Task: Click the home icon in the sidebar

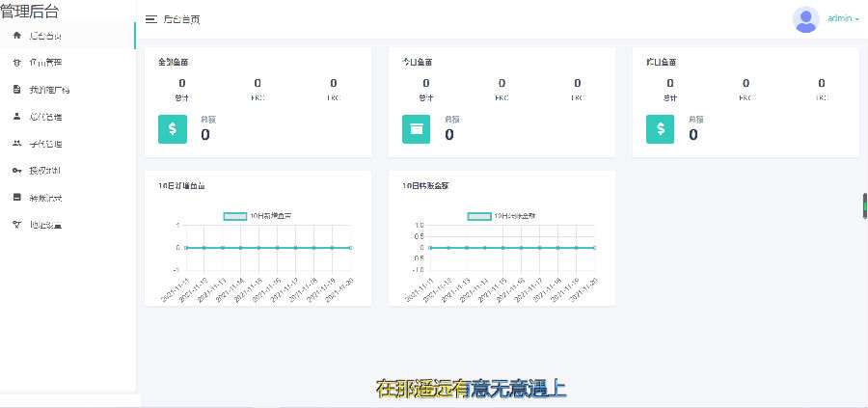Action: coord(16,36)
